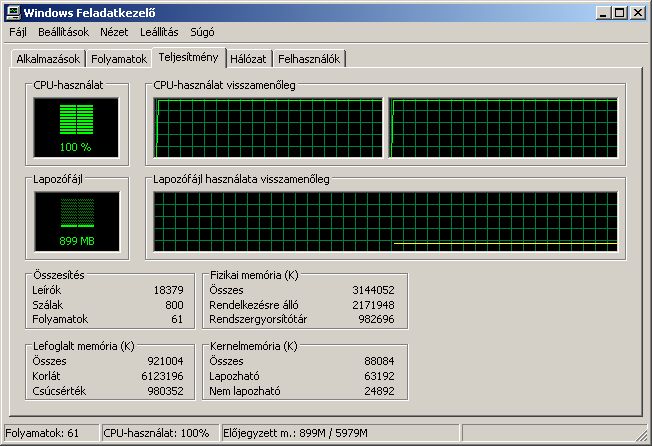Open the Súgó menu

click(x=202, y=32)
